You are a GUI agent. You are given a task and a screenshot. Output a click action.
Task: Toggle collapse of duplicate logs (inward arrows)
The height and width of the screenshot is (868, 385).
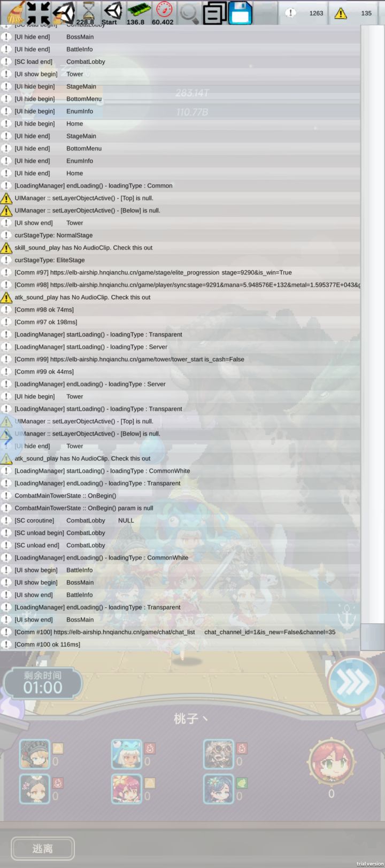pos(37,12)
